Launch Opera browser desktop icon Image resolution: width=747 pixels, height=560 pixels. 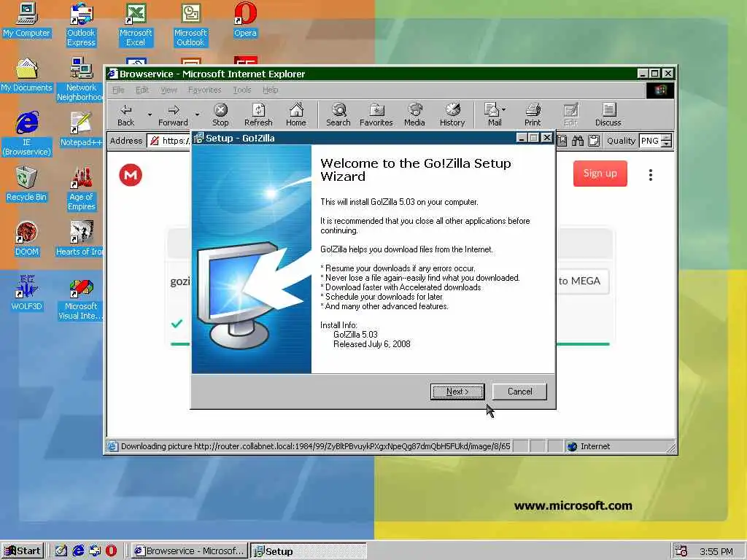click(x=245, y=20)
